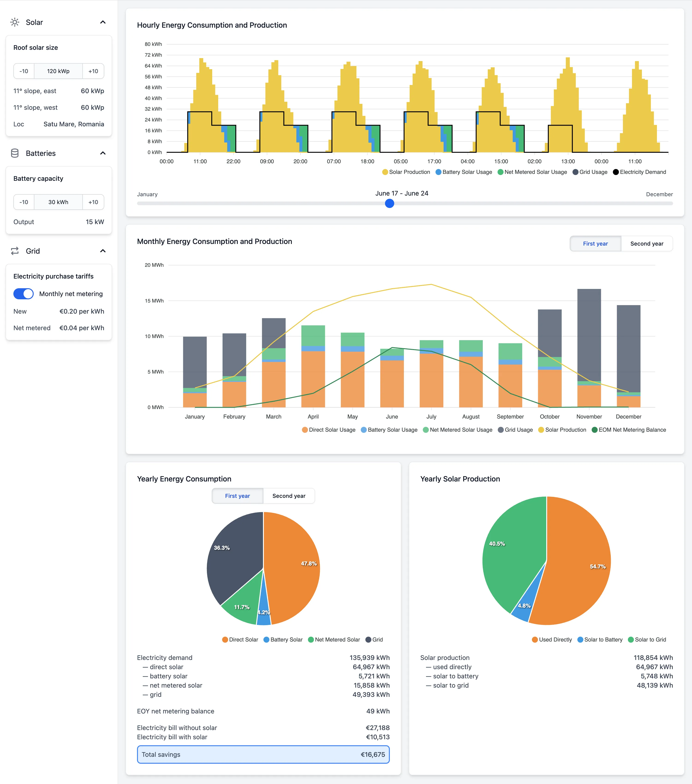Toggle Solar Production legend in monthly chart
The width and height of the screenshot is (692, 784).
pyautogui.click(x=562, y=430)
